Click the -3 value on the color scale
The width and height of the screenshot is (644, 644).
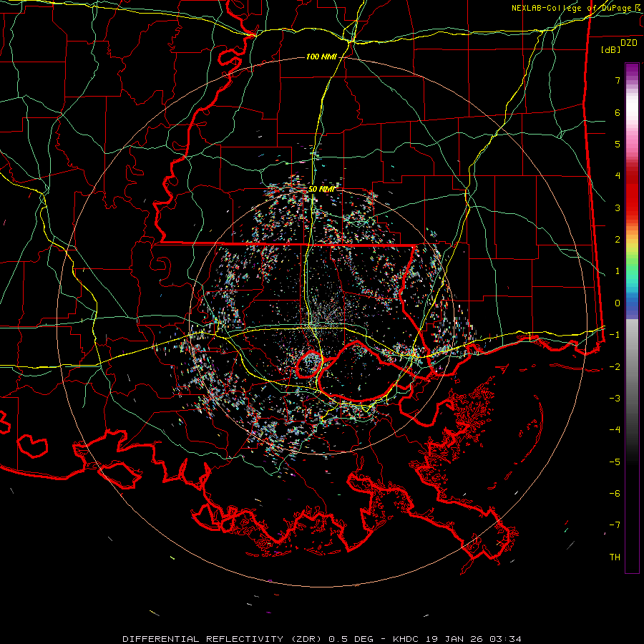click(615, 399)
